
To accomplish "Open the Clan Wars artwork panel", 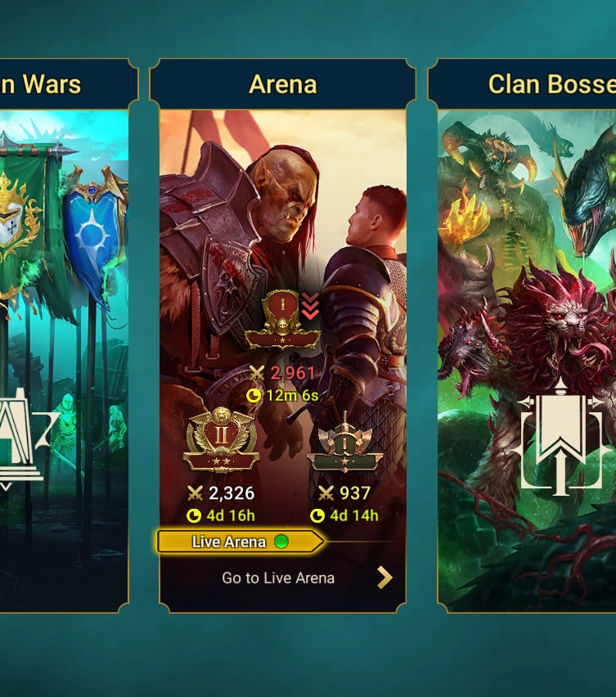I will click(64, 361).
